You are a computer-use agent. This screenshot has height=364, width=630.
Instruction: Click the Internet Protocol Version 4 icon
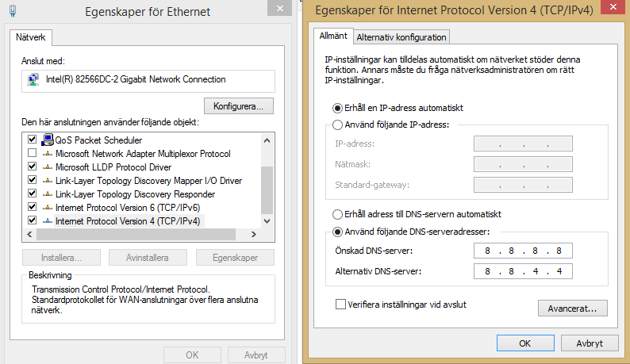[x=48, y=221]
